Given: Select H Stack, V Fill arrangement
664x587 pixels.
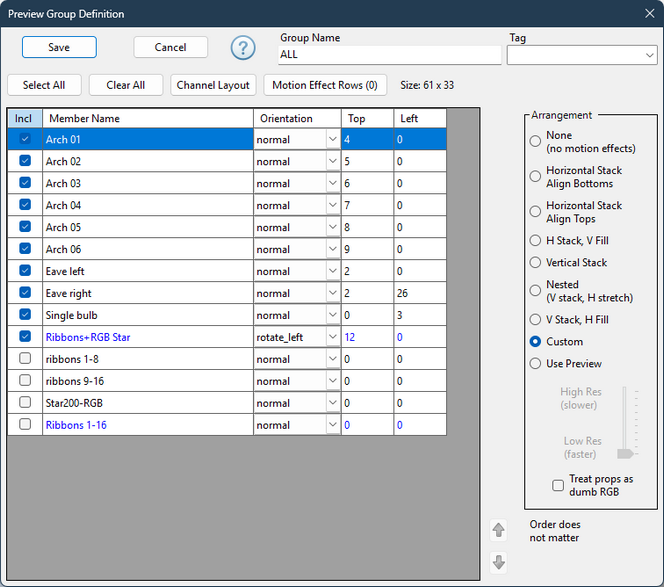Looking at the screenshot, I should coord(535,241).
